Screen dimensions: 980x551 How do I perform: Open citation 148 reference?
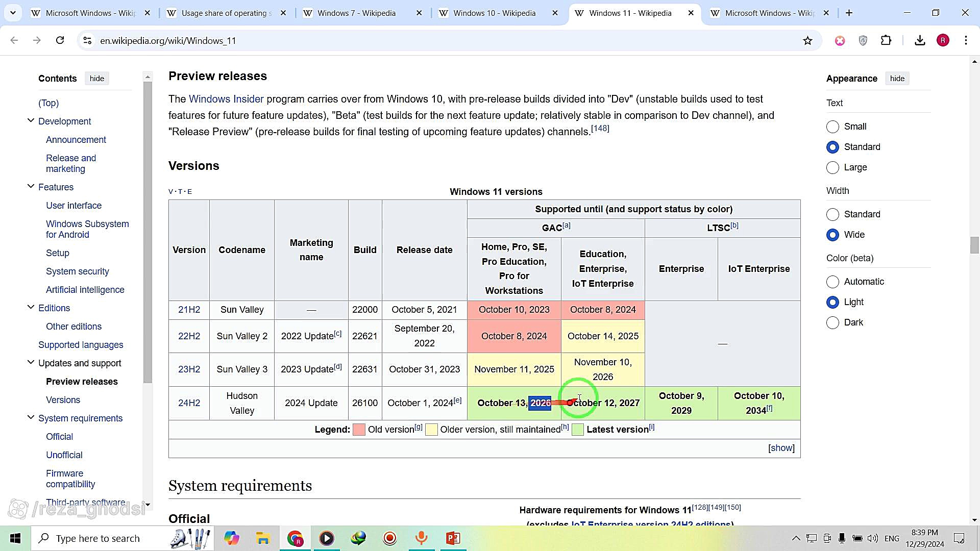pos(600,128)
